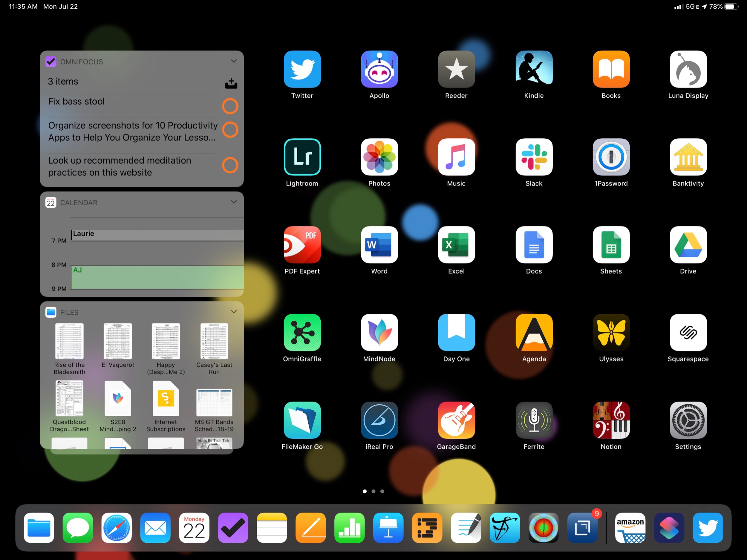Complete the Organize screenshots task
This screenshot has height=560, width=747.
click(x=230, y=130)
